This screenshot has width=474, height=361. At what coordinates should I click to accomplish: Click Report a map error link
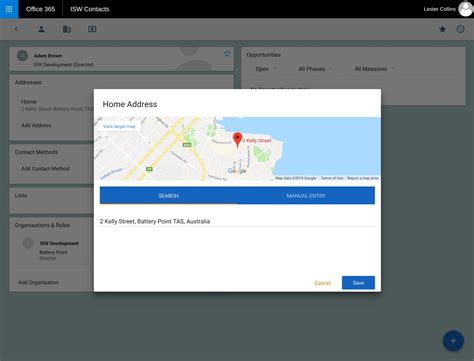pos(363,178)
